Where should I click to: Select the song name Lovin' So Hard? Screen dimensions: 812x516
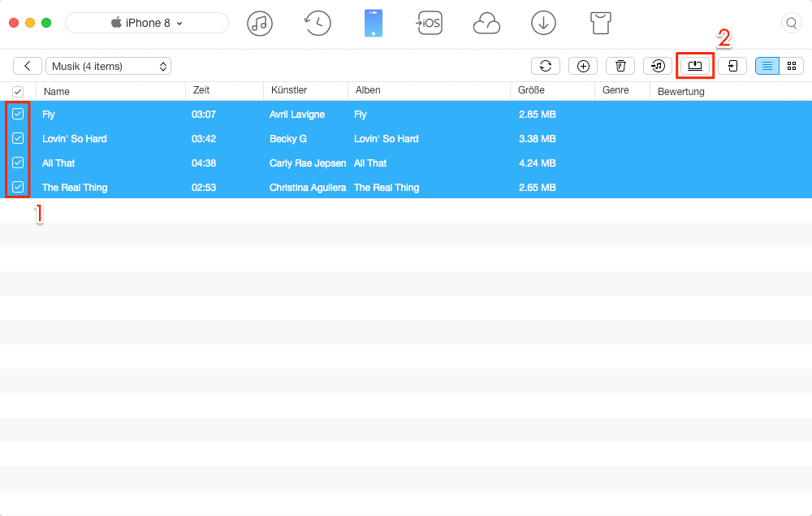tap(75, 139)
